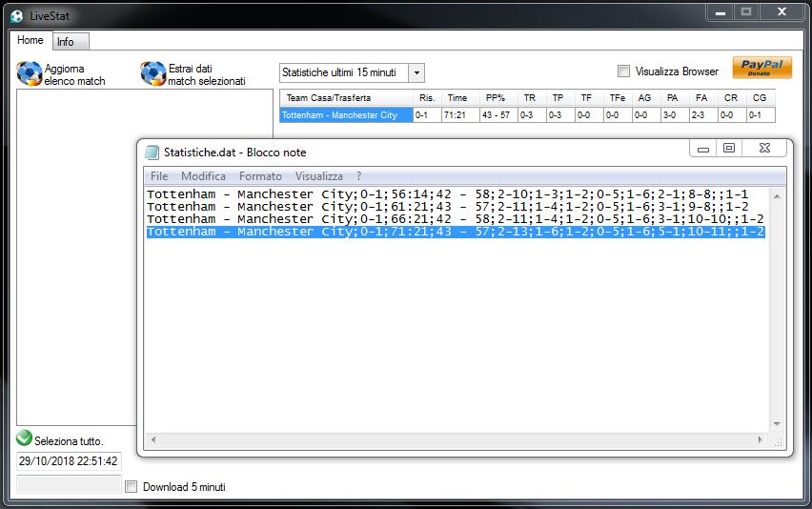Screen dimensions: 812x509
Task: Click the PA column header
Action: pos(673,98)
